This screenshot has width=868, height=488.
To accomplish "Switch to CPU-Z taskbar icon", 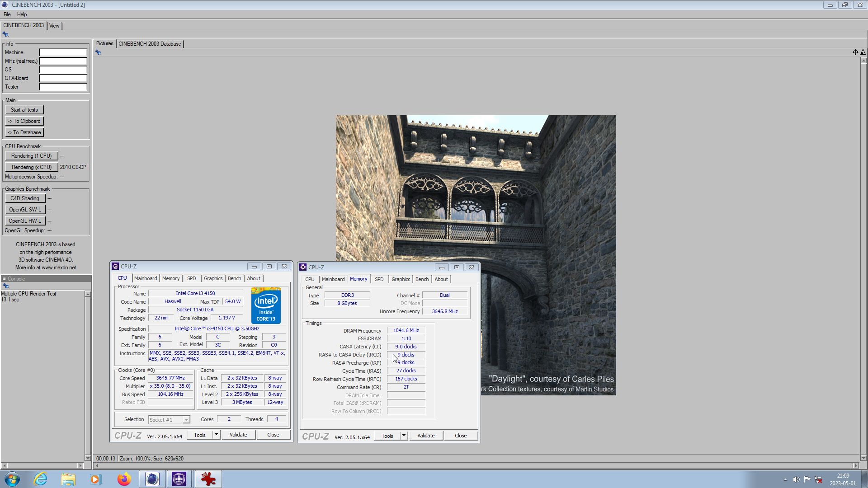I will (179, 479).
